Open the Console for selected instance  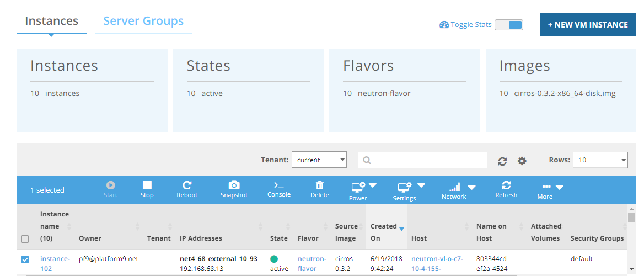pos(278,185)
